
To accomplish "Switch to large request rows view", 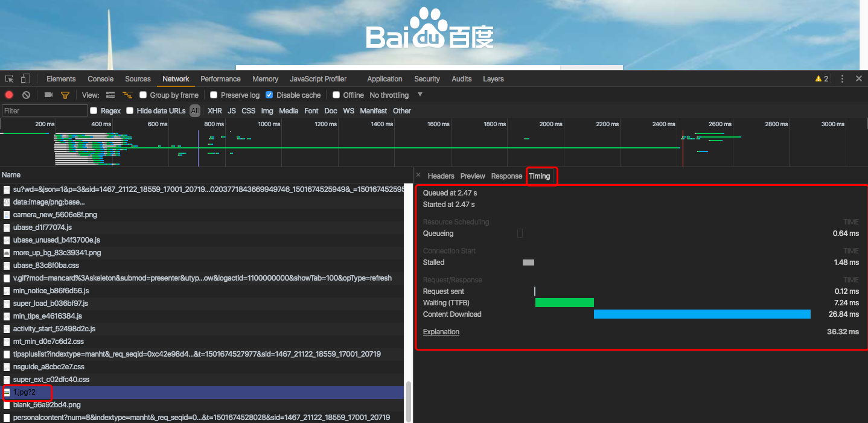I will pos(110,95).
